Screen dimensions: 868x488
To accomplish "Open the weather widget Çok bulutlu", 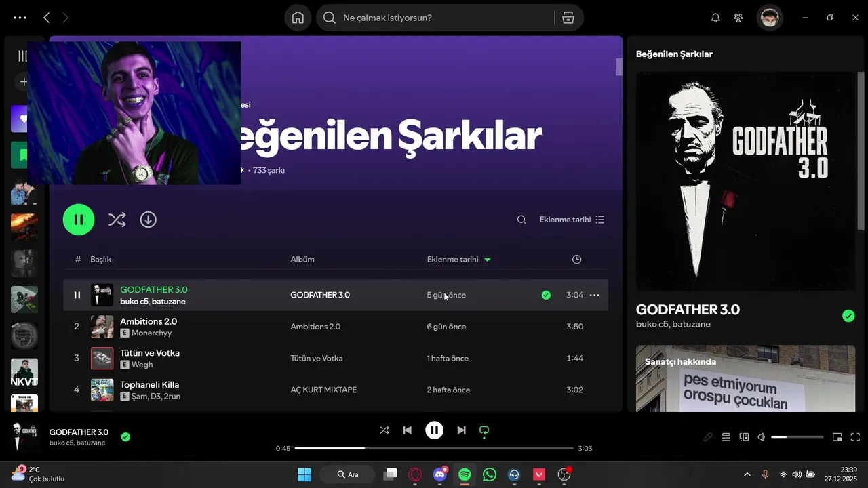I will point(38,474).
